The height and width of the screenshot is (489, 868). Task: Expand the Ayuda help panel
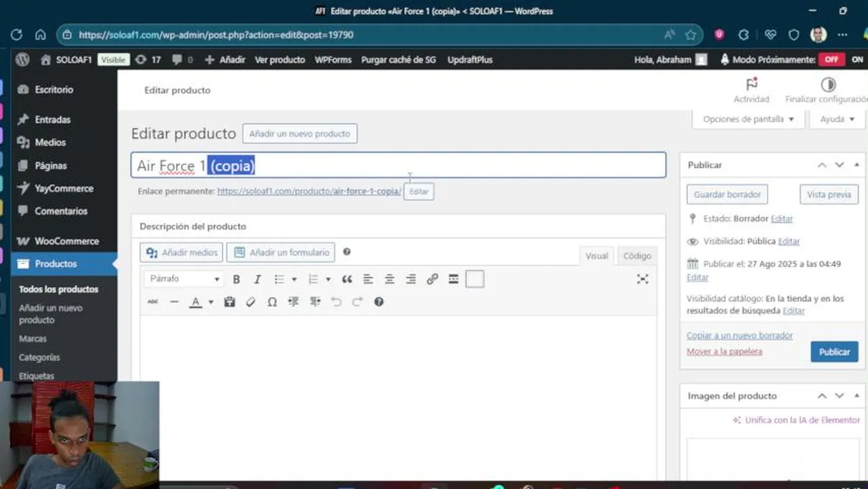837,119
